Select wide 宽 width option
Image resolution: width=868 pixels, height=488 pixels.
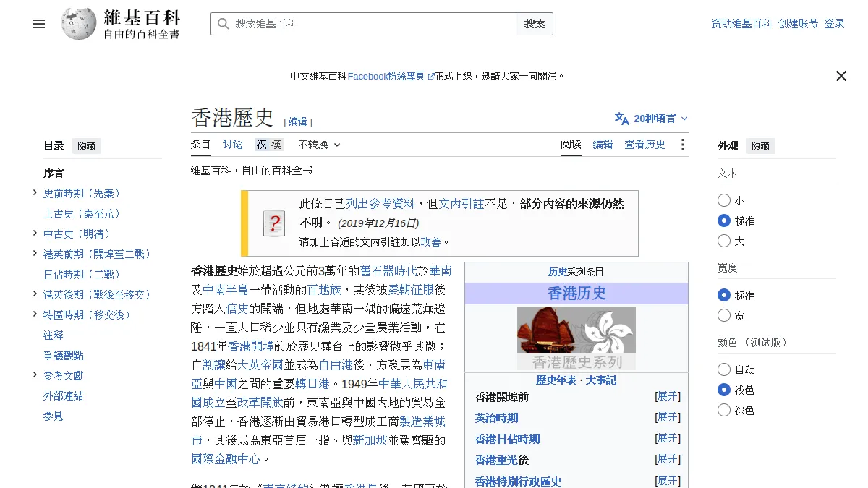[724, 315]
